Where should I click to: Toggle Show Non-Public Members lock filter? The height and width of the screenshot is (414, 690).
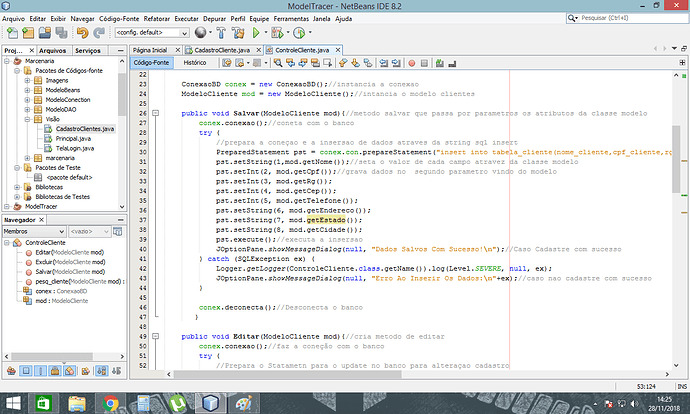click(55, 371)
